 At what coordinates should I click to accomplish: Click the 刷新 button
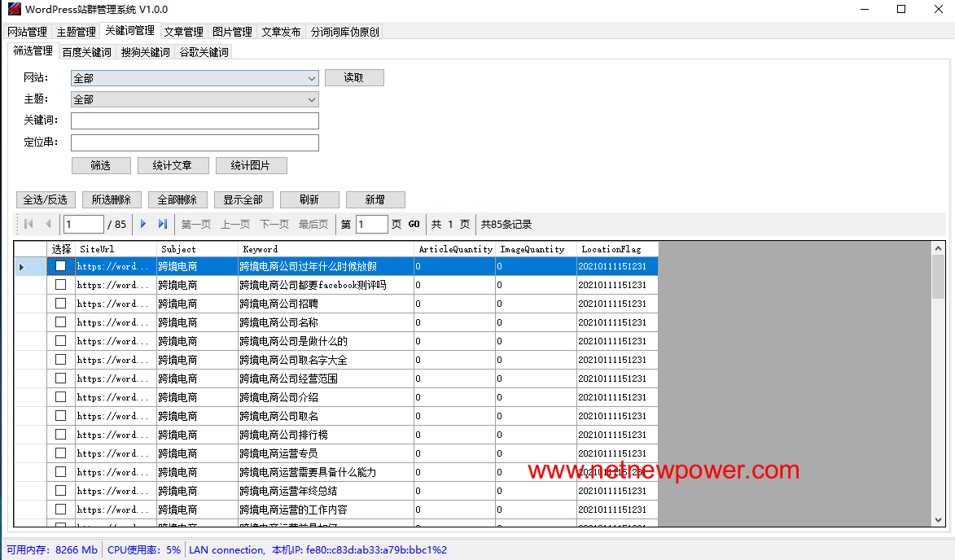(309, 199)
